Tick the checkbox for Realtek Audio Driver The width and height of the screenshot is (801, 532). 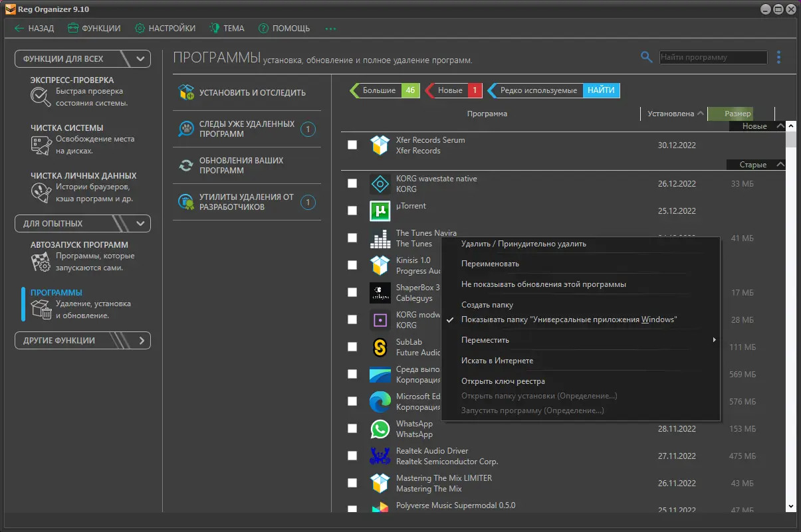(352, 456)
